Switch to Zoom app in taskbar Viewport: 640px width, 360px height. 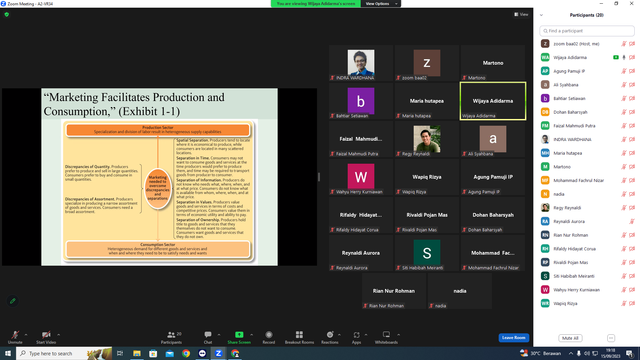coord(218,353)
